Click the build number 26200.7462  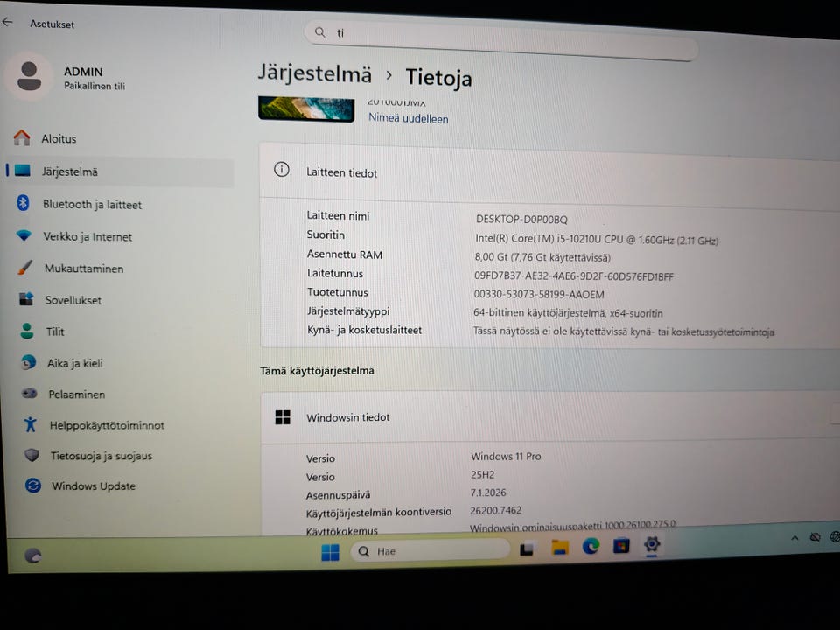pyautogui.click(x=495, y=510)
